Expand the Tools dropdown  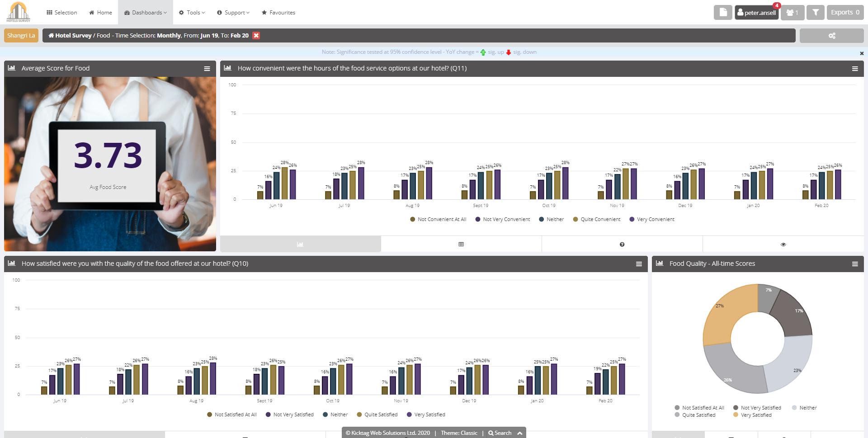click(192, 12)
